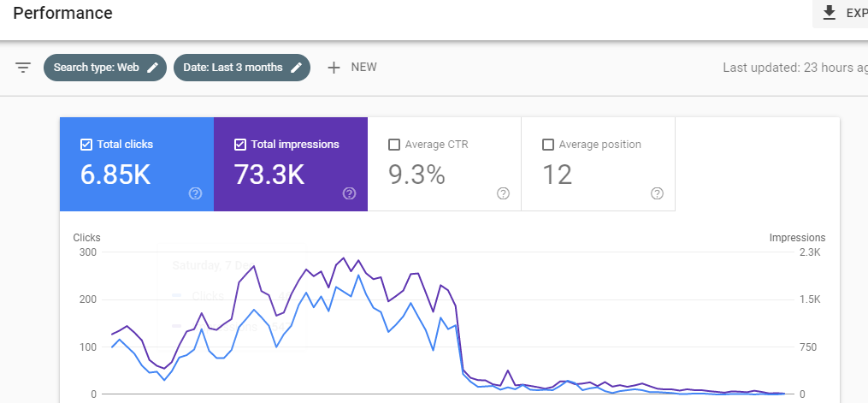Viewport: 868px width, 403px height.
Task: Open the filter list icon
Action: [x=23, y=68]
